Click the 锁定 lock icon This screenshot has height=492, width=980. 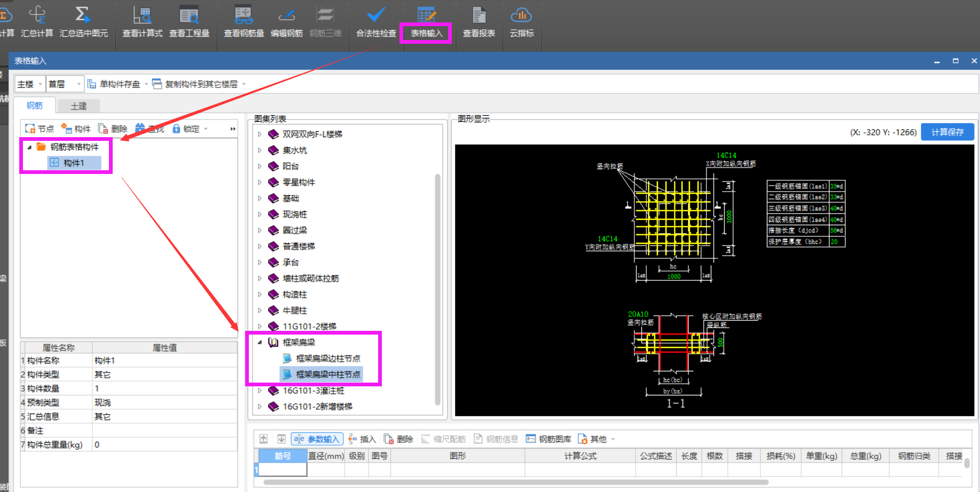click(186, 129)
